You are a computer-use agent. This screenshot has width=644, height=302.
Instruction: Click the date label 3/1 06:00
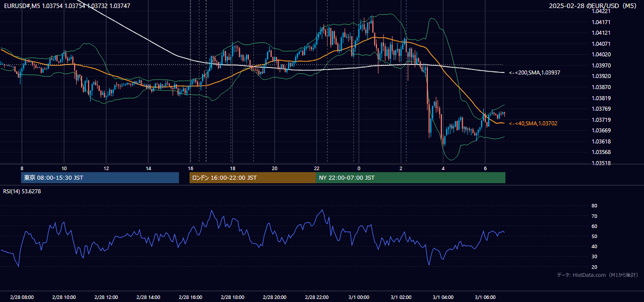[x=485, y=297]
